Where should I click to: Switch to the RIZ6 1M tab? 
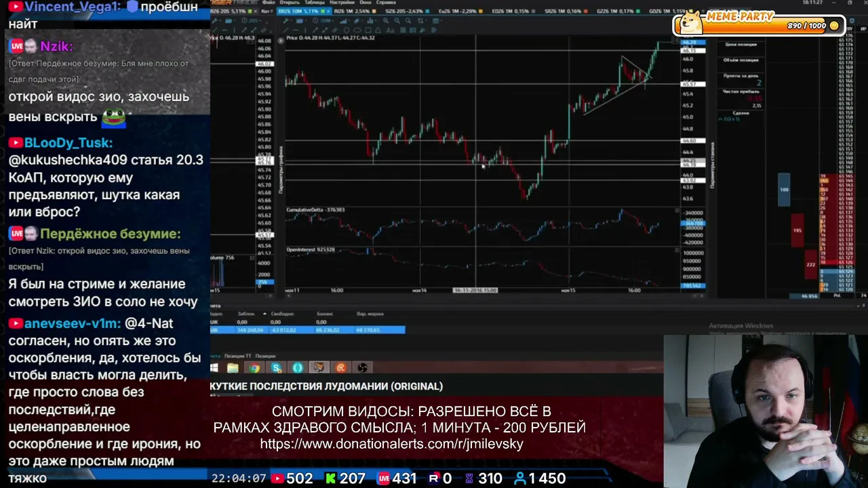(x=355, y=12)
